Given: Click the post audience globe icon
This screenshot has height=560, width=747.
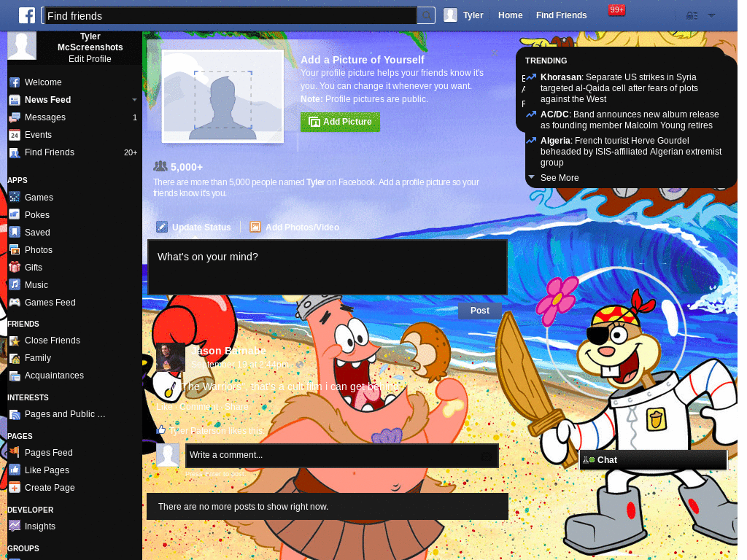Looking at the screenshot, I should click(300, 365).
